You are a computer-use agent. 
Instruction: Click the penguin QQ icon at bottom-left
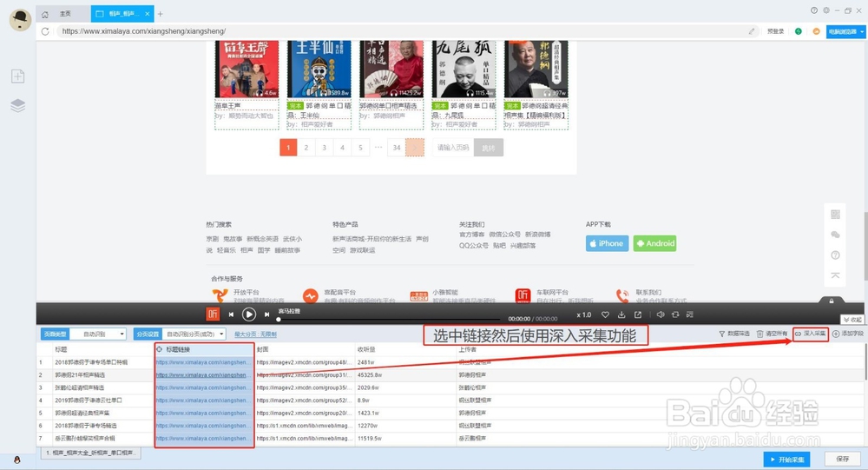coord(17,460)
